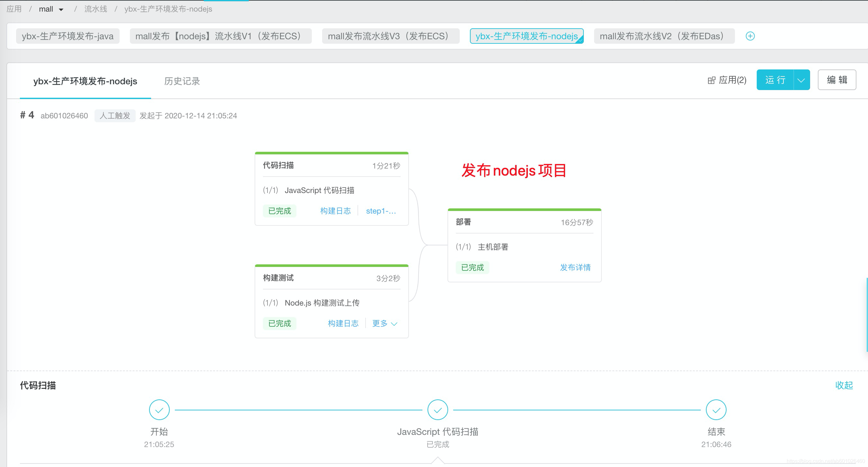Click the 发起于 2020-12-14 21:05:24 timestamp
868x467 pixels.
coord(188,116)
